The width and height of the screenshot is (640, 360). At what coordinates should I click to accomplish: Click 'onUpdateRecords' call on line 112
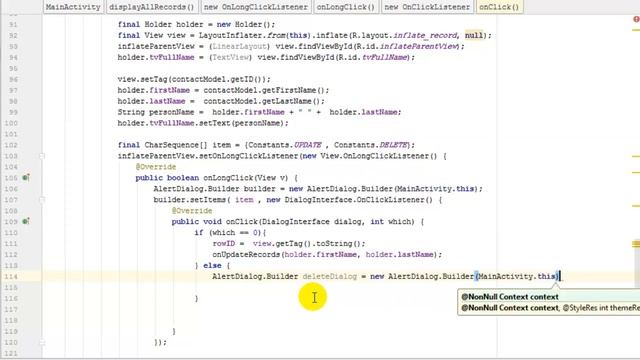pos(246,255)
